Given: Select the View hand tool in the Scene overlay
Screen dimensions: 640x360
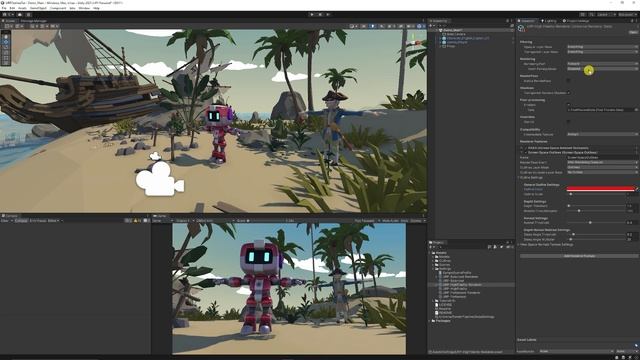Looking at the screenshot, I should 6,36.
